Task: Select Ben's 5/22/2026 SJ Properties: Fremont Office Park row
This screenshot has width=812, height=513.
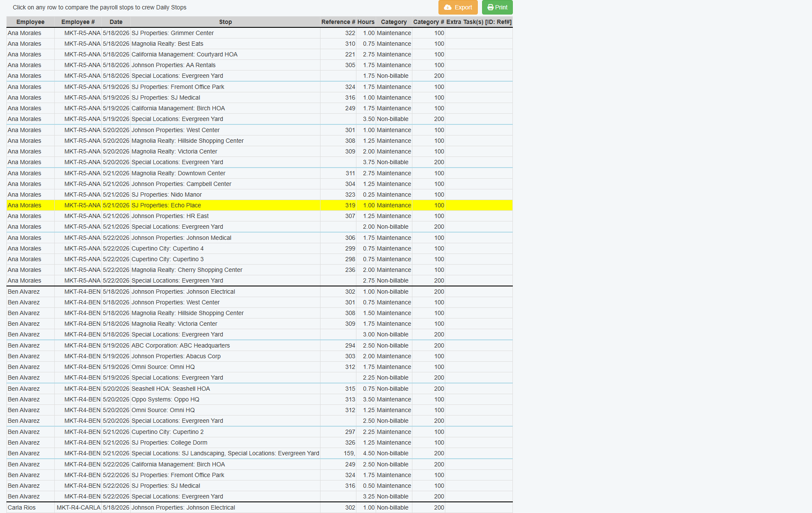Action: pos(259,475)
